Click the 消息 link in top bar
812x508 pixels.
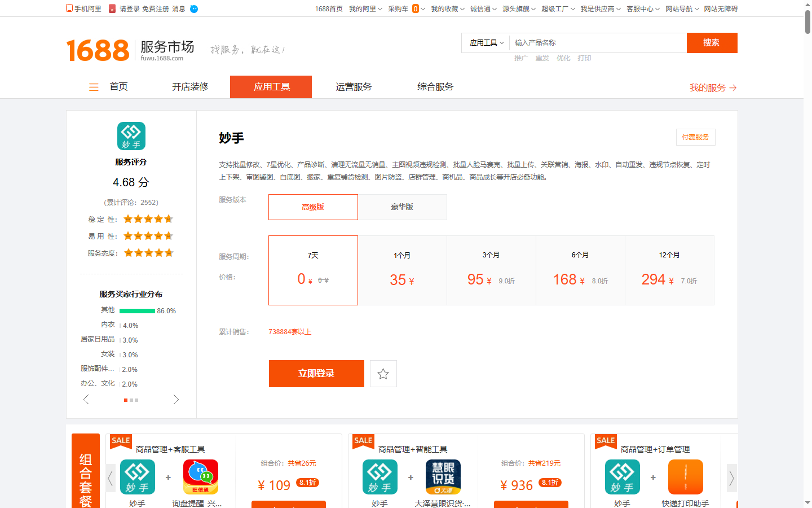point(179,9)
